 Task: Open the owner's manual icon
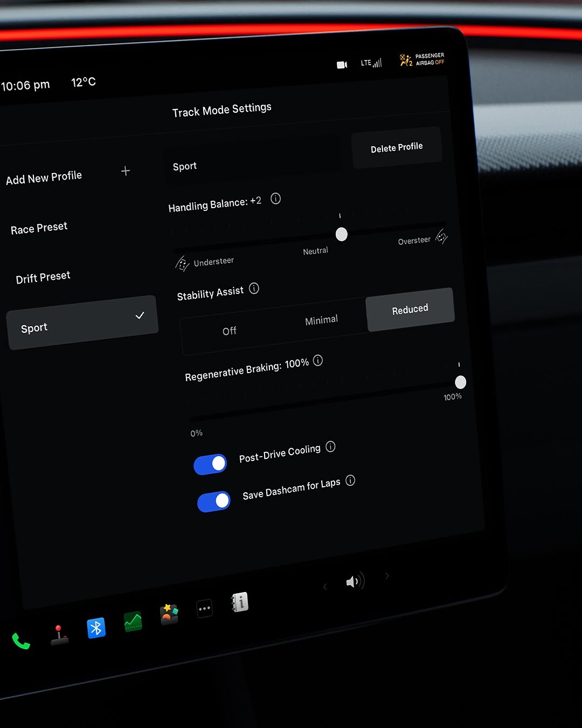239,602
